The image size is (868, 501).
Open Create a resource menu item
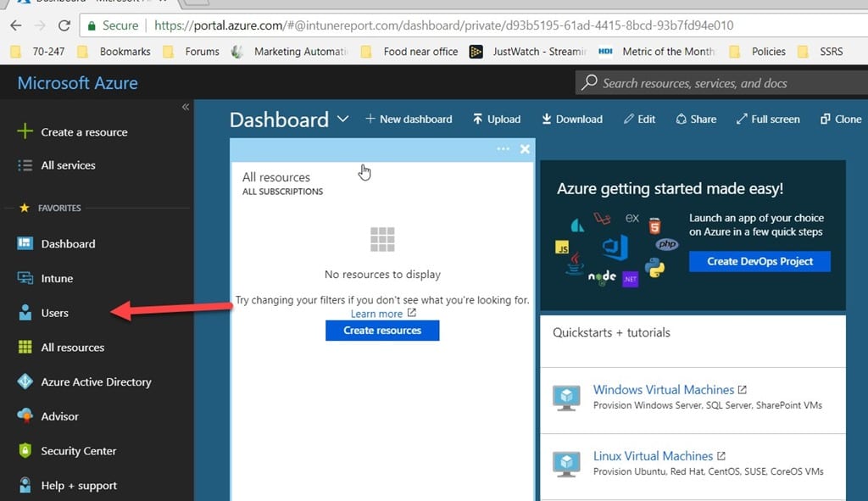click(x=84, y=132)
